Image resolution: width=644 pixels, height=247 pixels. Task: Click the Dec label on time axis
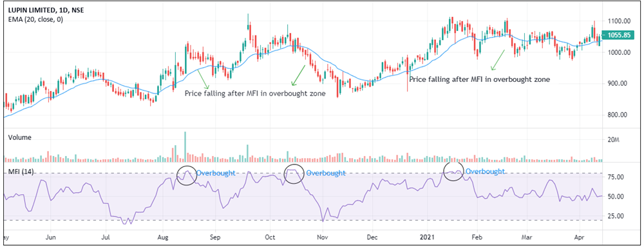[372, 237]
